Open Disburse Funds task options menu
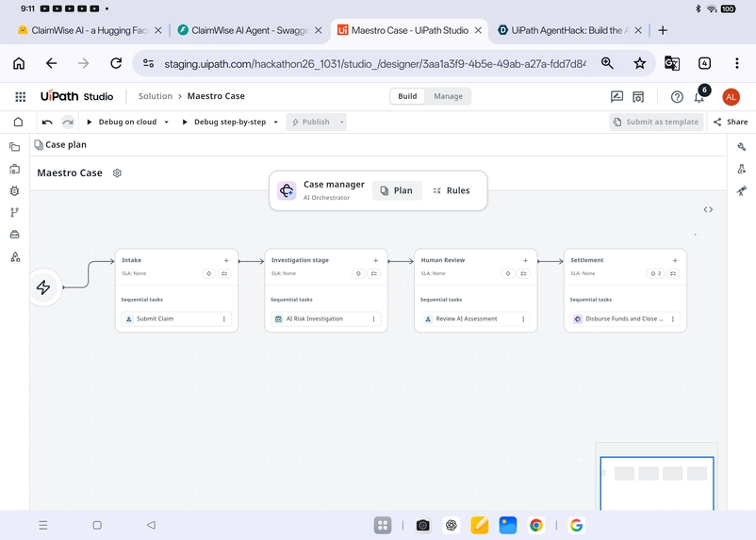The height and width of the screenshot is (540, 756). [673, 319]
